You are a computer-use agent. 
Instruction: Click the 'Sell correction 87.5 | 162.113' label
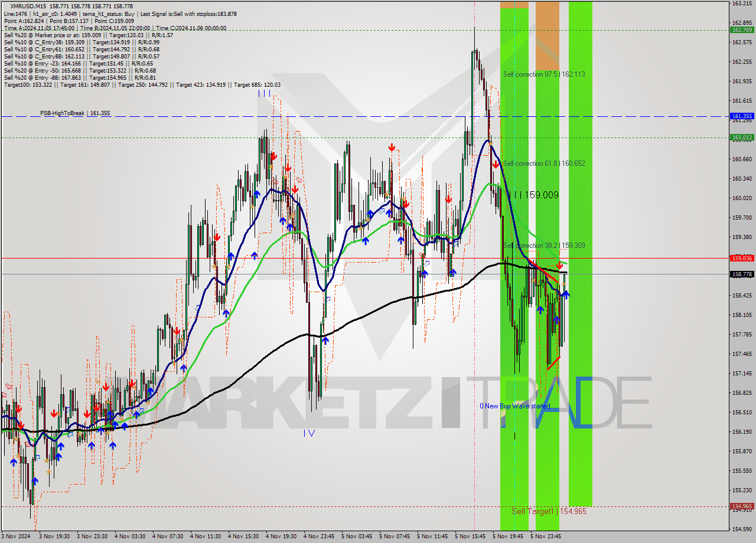(x=544, y=74)
